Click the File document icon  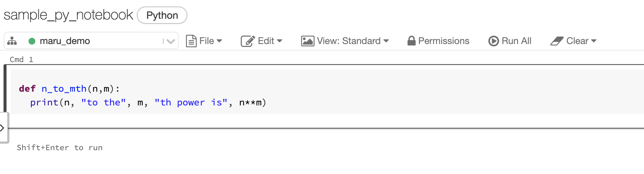[191, 41]
